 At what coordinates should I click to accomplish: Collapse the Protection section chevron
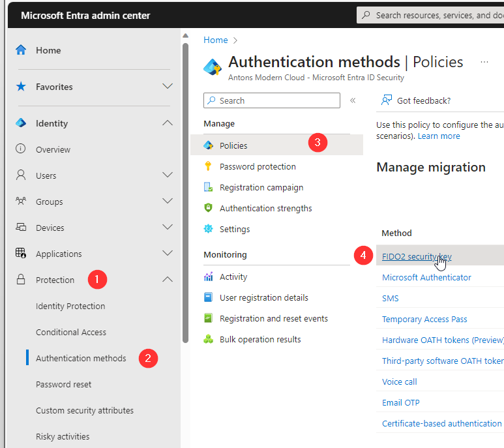(168, 279)
